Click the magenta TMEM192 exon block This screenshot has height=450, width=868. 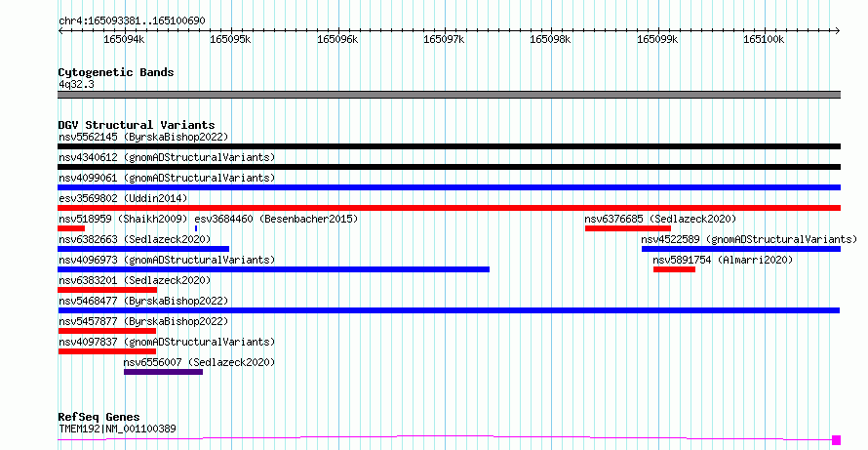(x=837, y=440)
